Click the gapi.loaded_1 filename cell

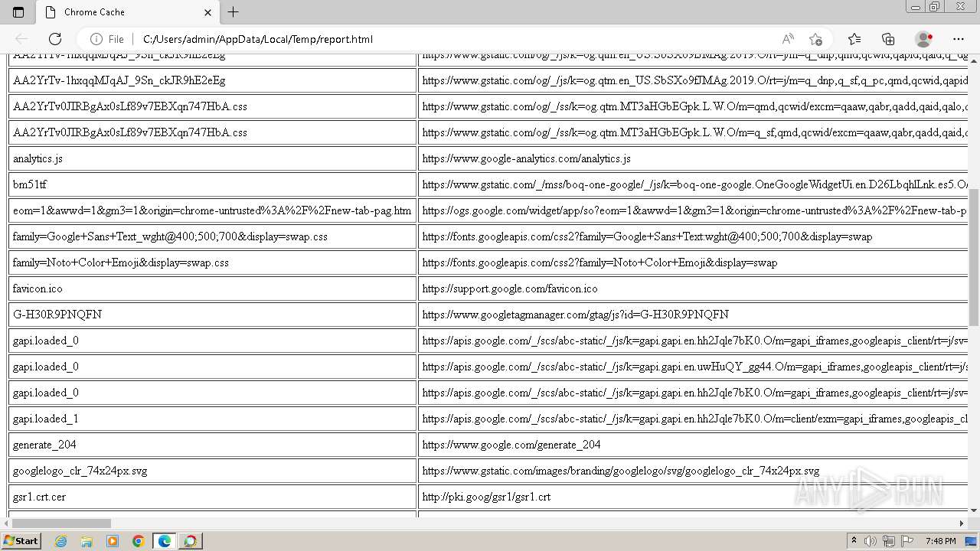point(212,419)
